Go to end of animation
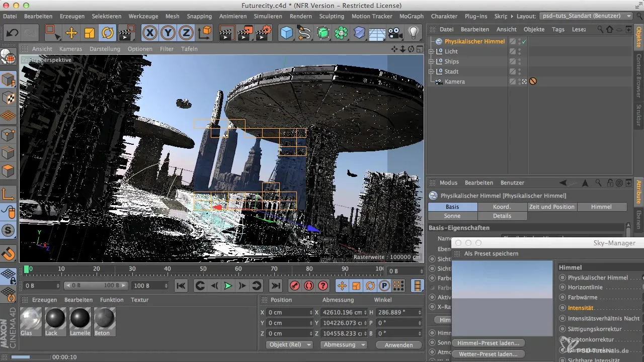Viewport: 644px width, 362px height. (275, 286)
